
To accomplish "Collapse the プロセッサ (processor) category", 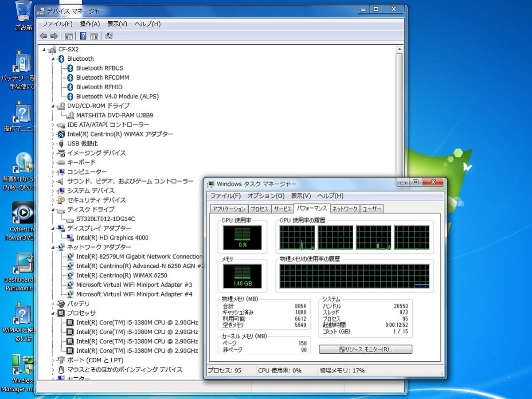I will click(x=53, y=313).
